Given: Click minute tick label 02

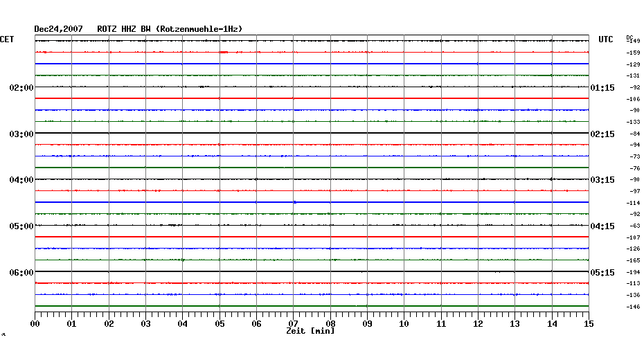Looking at the screenshot, I should pyautogui.click(x=109, y=324).
